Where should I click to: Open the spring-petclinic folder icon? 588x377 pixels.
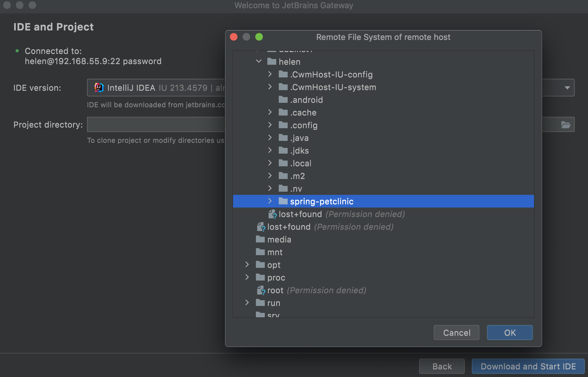click(283, 201)
